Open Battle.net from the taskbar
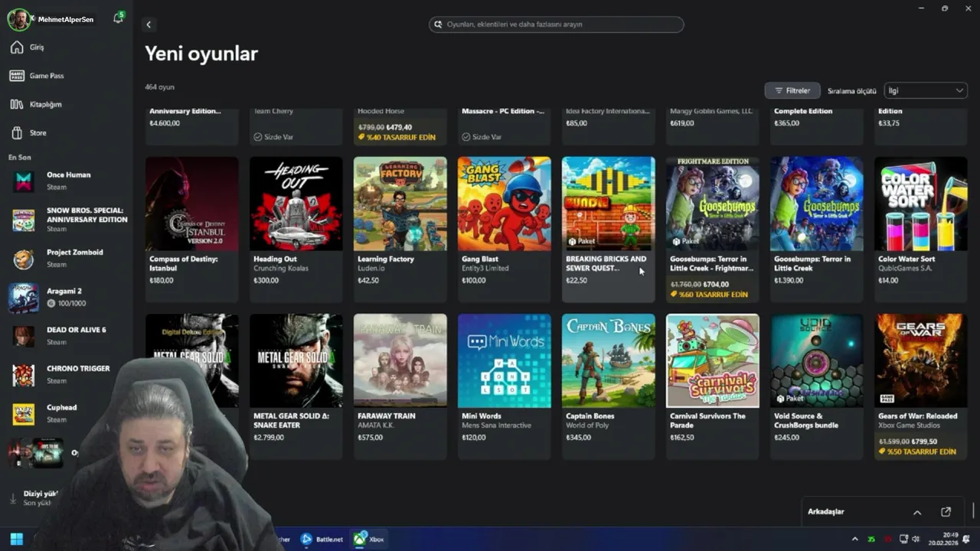The height and width of the screenshot is (551, 980). [x=322, y=539]
